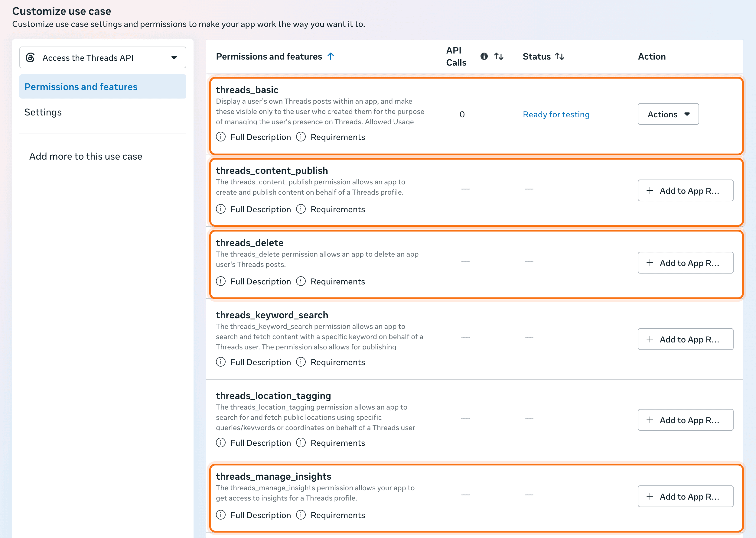Click the Full Description info icon for threads_content_publish
756x538 pixels.
[x=221, y=209]
